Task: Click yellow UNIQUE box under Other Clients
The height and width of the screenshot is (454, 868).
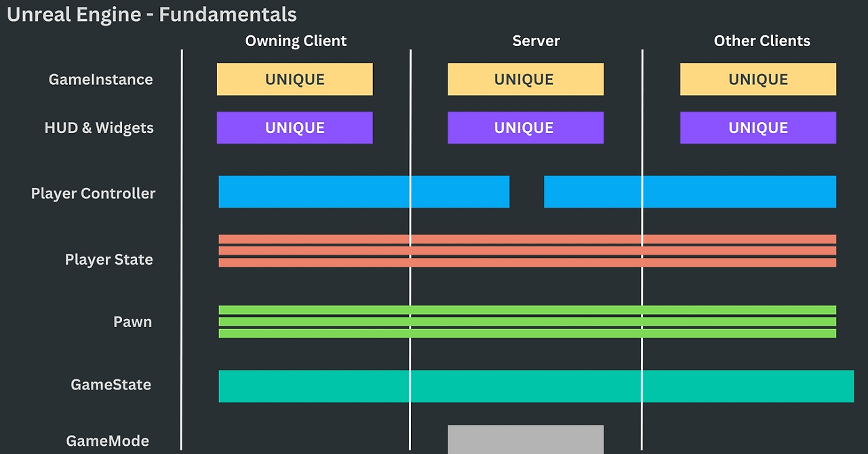Action: tap(758, 79)
